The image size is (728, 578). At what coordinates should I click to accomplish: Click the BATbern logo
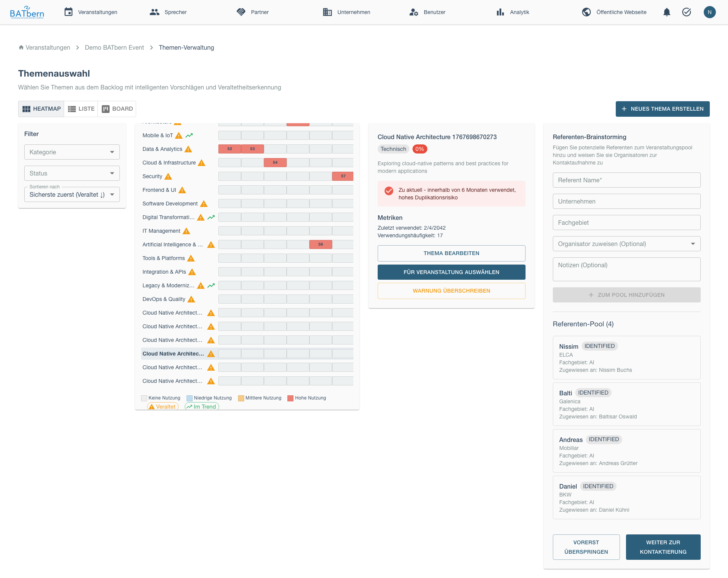[27, 12]
